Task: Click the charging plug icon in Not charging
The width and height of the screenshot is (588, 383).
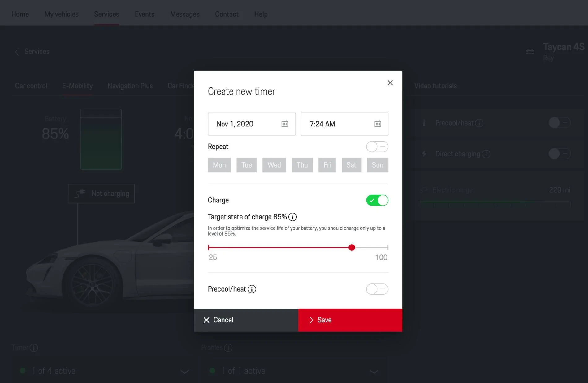Action: point(80,194)
